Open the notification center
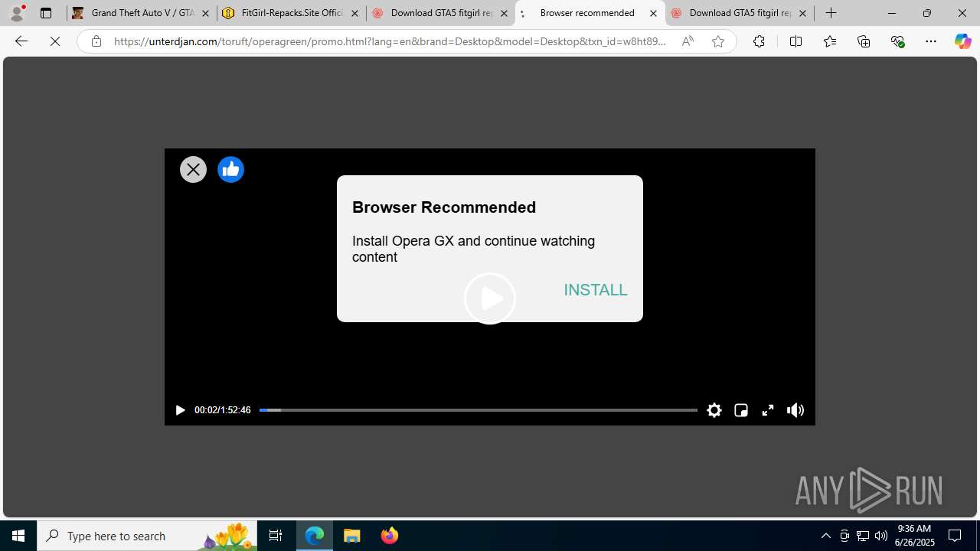 [x=955, y=536]
